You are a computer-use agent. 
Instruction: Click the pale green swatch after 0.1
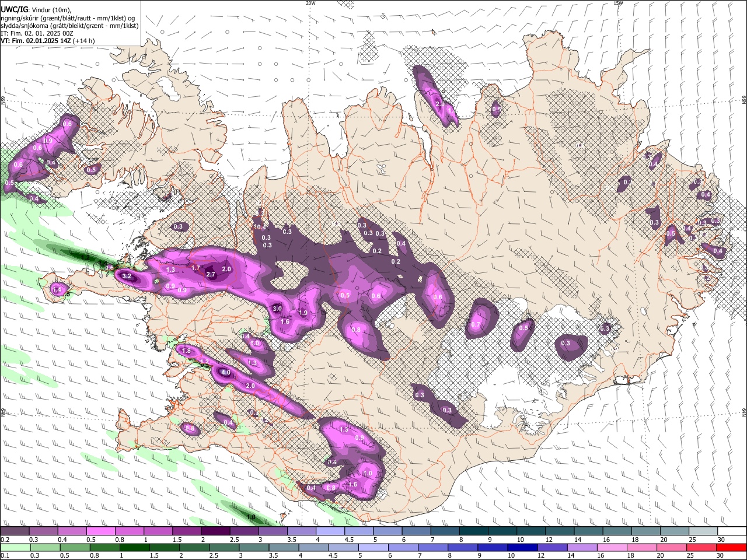click(15, 547)
